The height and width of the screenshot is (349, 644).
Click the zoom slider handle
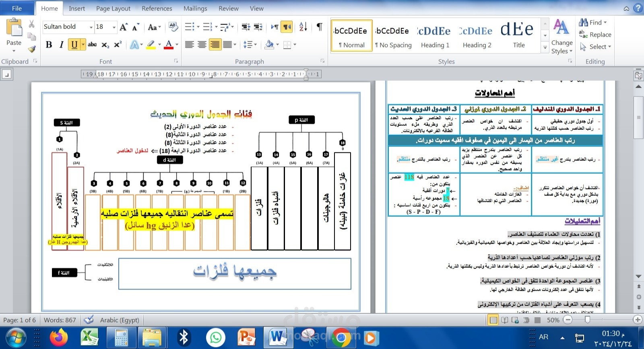pos(587,320)
